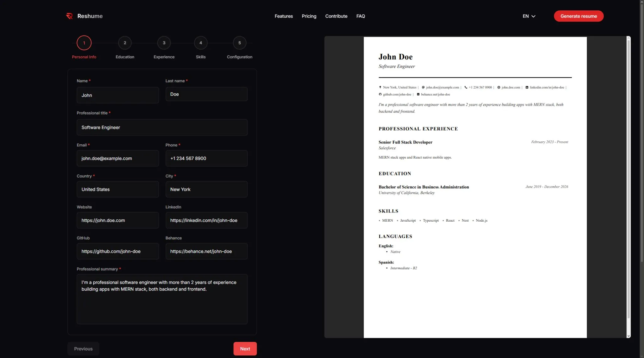Click the Reshume logo icon
The height and width of the screenshot is (358, 644).
(x=69, y=16)
